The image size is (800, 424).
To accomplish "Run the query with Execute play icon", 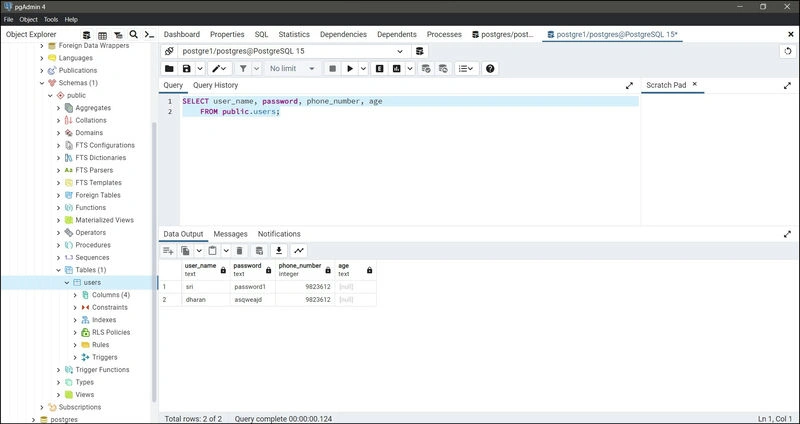I will click(x=350, y=68).
